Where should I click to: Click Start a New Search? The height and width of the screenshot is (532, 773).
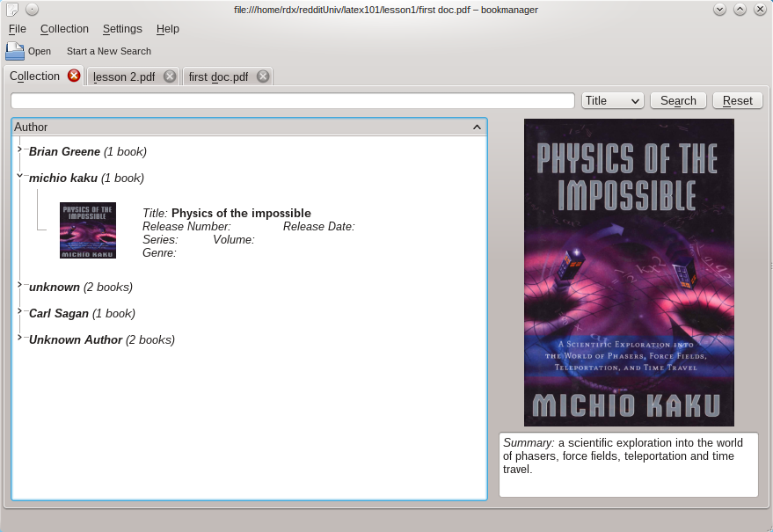click(x=109, y=51)
